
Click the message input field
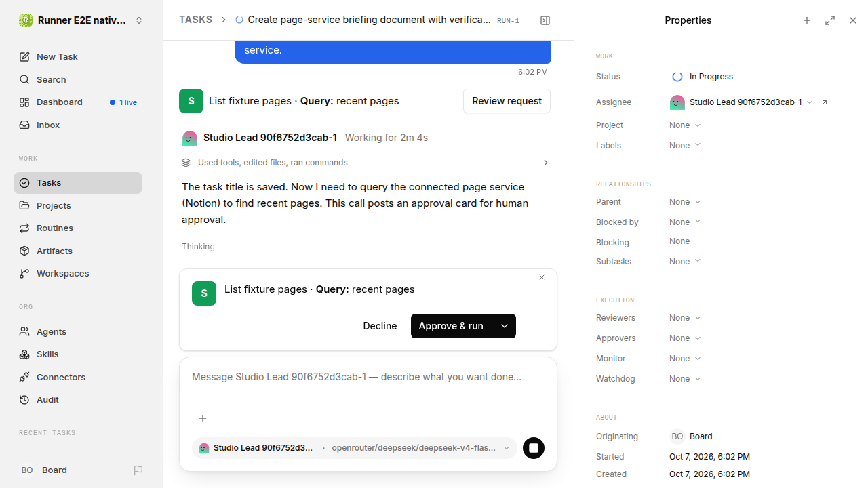[368, 377]
